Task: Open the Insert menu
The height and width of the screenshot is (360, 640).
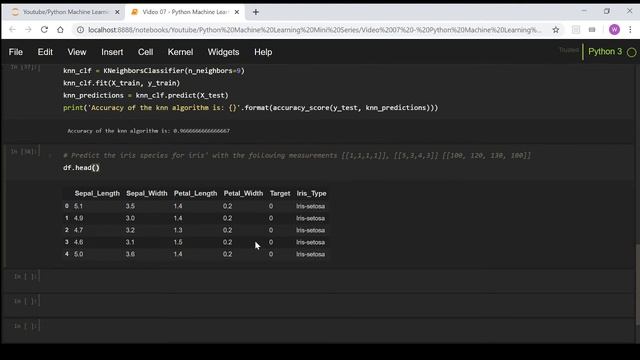Action: tap(112, 52)
